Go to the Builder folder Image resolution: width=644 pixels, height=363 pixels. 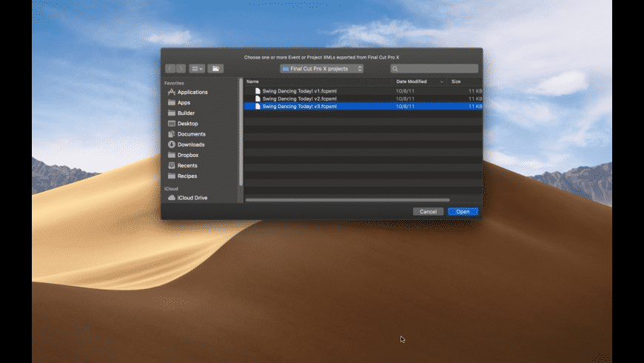pyautogui.click(x=186, y=113)
